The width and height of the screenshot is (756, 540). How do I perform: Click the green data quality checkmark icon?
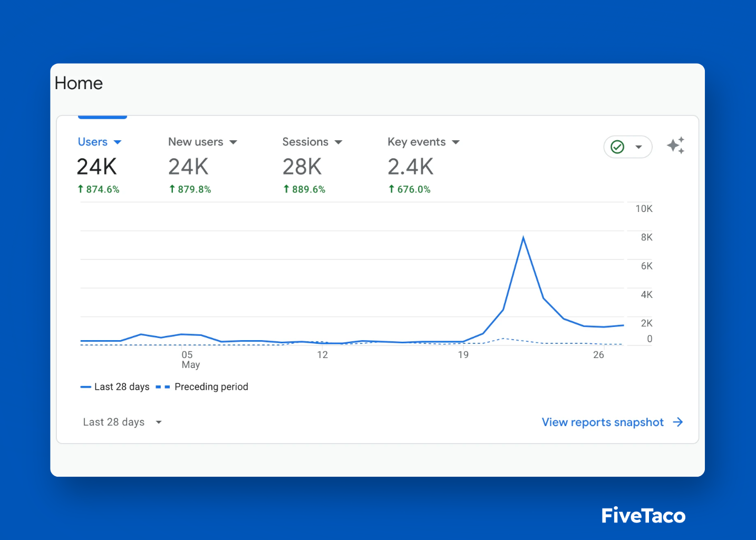coord(617,147)
